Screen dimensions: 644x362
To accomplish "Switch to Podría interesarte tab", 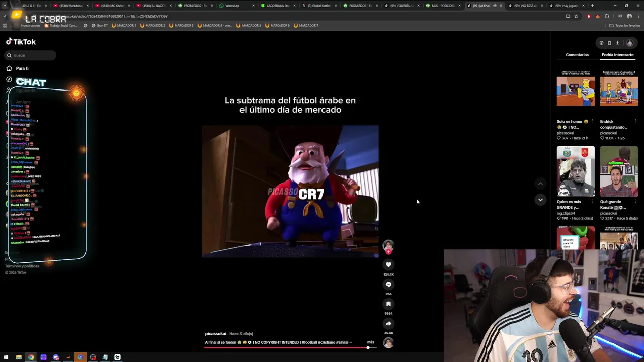I will tap(617, 55).
